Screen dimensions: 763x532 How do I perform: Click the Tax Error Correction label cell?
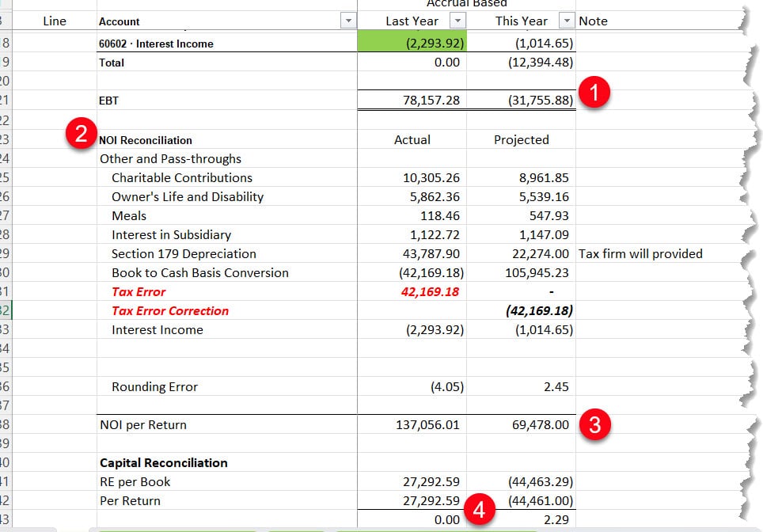tap(226, 310)
